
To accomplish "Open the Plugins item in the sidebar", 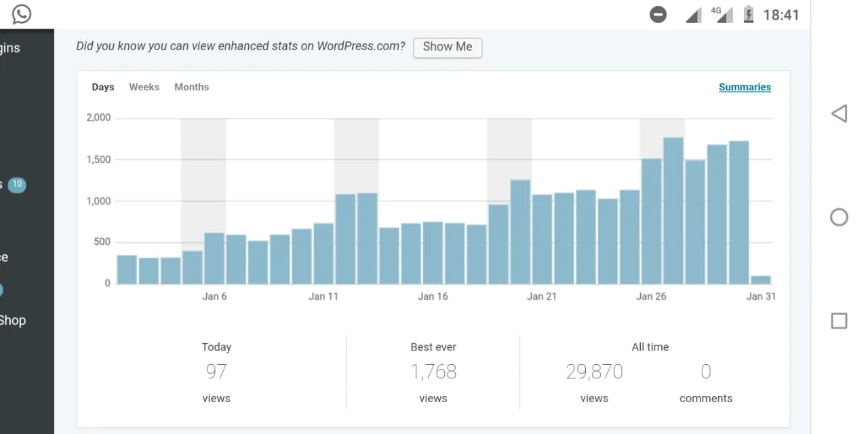I will pyautogui.click(x=10, y=48).
